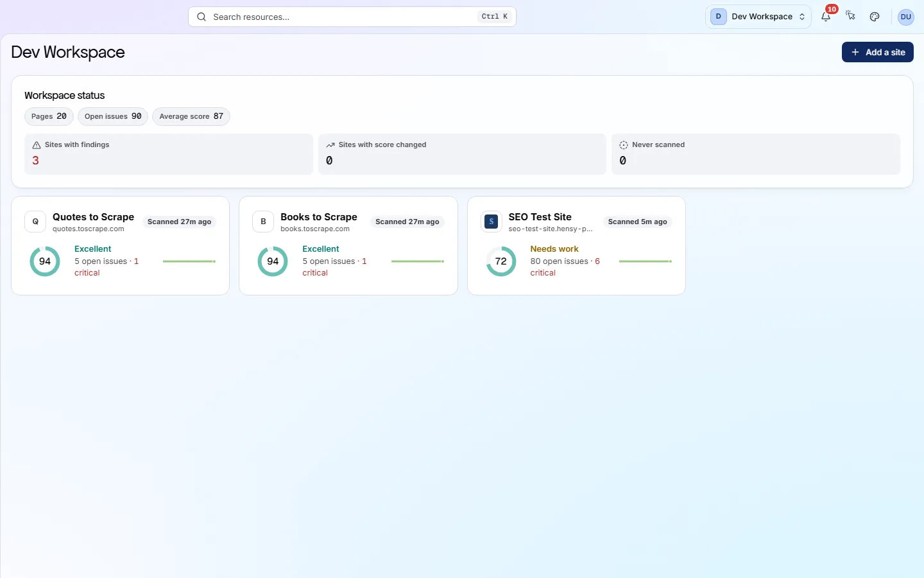Screen dimensions: 924x578
Task: Click the Add a site button
Action: coord(878,52)
